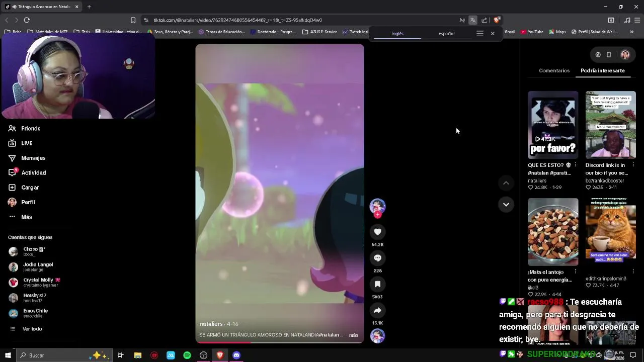Go to next video with down chevron
Viewport: 644px width, 362px height.
click(506, 204)
